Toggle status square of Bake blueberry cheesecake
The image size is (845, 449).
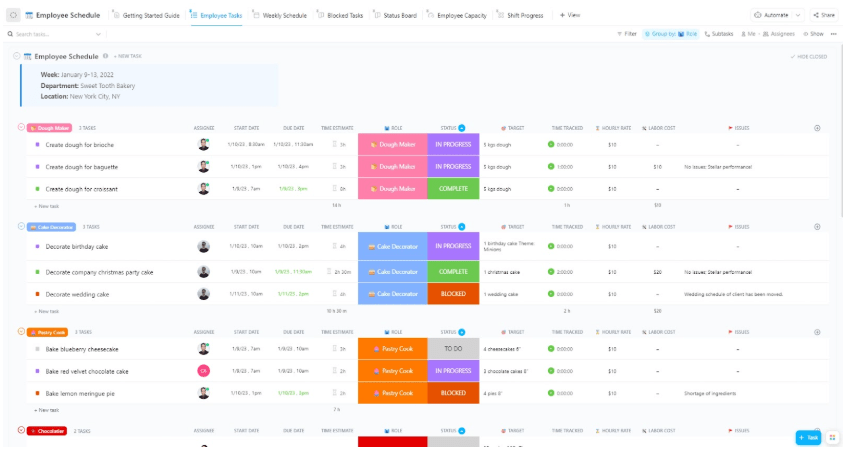click(x=37, y=349)
